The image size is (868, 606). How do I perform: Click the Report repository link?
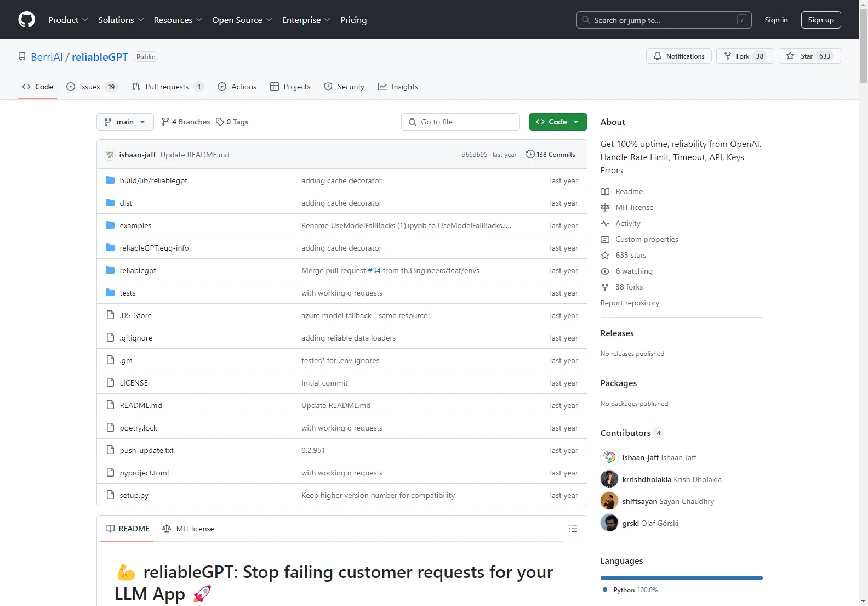(x=630, y=303)
